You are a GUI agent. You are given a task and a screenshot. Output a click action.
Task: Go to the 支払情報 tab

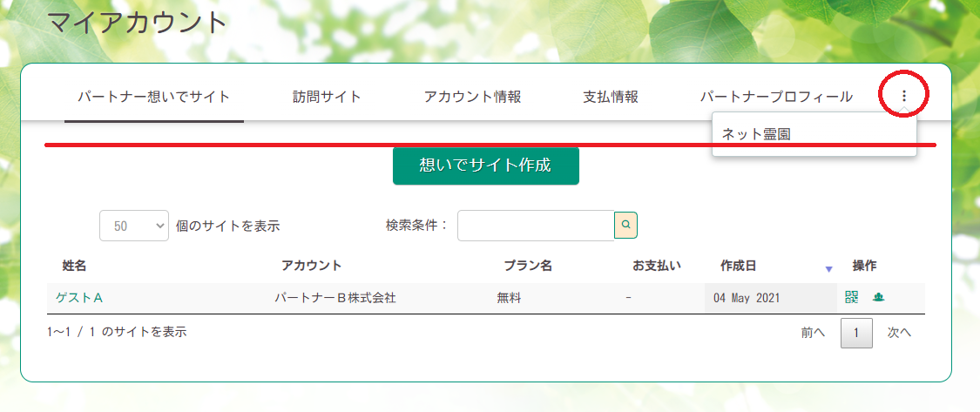click(611, 97)
